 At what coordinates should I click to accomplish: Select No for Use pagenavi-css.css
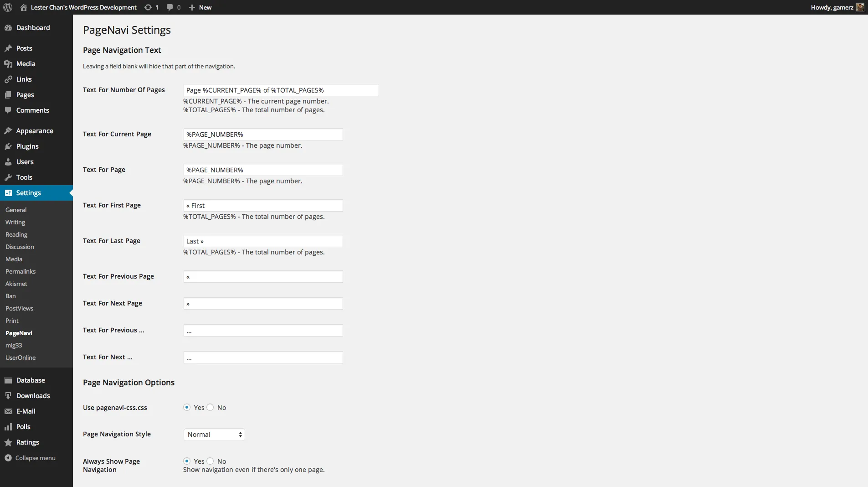210,408
